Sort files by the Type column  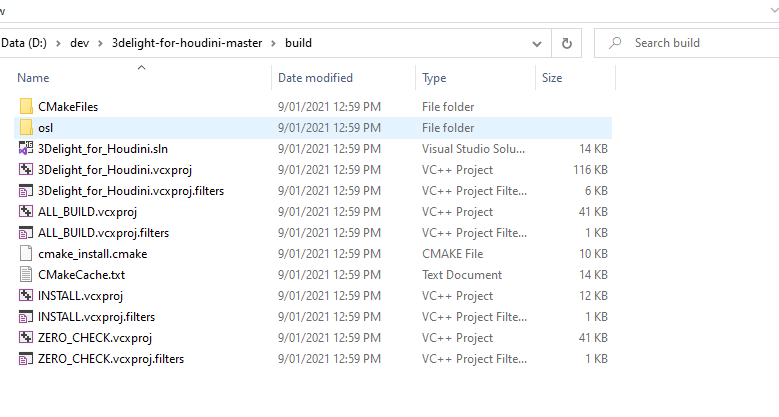434,77
